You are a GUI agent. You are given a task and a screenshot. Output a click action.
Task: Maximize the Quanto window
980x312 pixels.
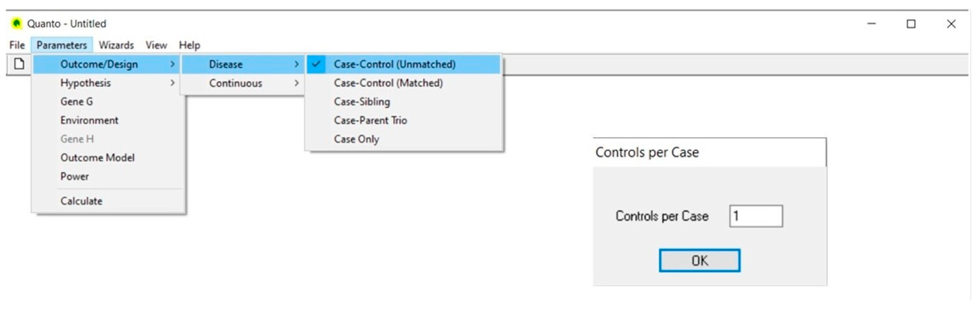pyautogui.click(x=911, y=24)
